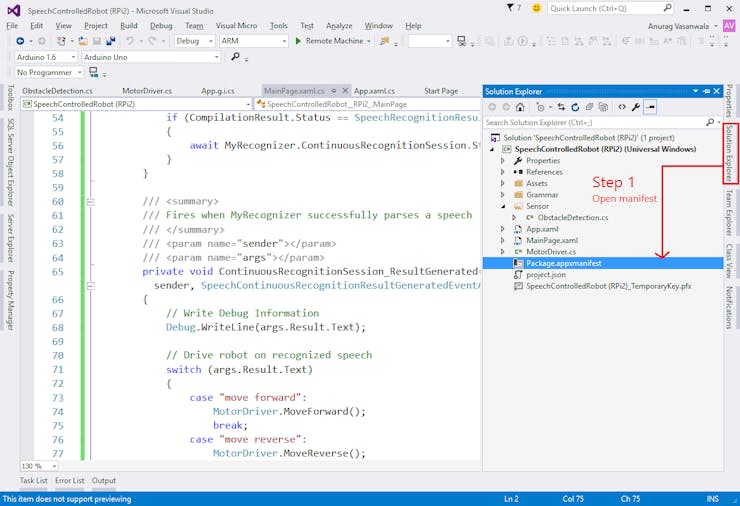The width and height of the screenshot is (740, 506).
Task: Click the Open File toolbar icon
Action: (x=83, y=41)
